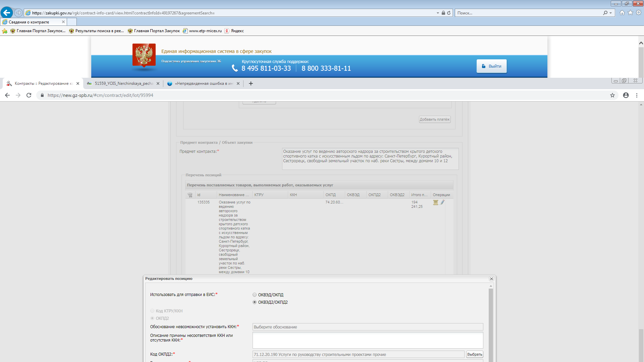Click Добавить платёж button
644x362 pixels.
click(435, 119)
